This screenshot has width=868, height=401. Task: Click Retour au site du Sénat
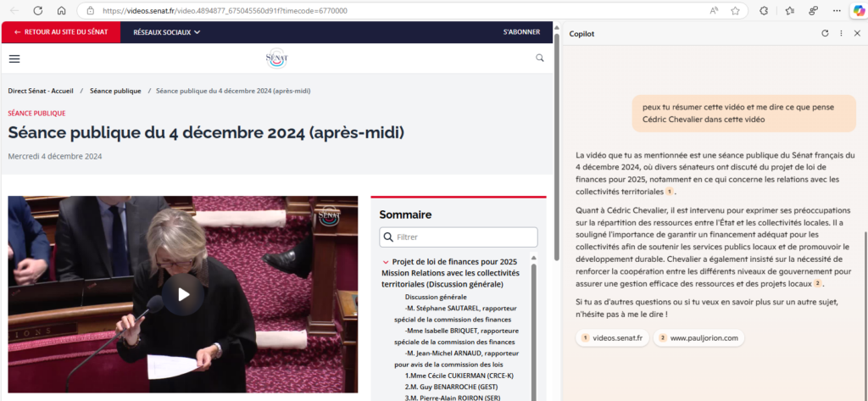tap(61, 32)
